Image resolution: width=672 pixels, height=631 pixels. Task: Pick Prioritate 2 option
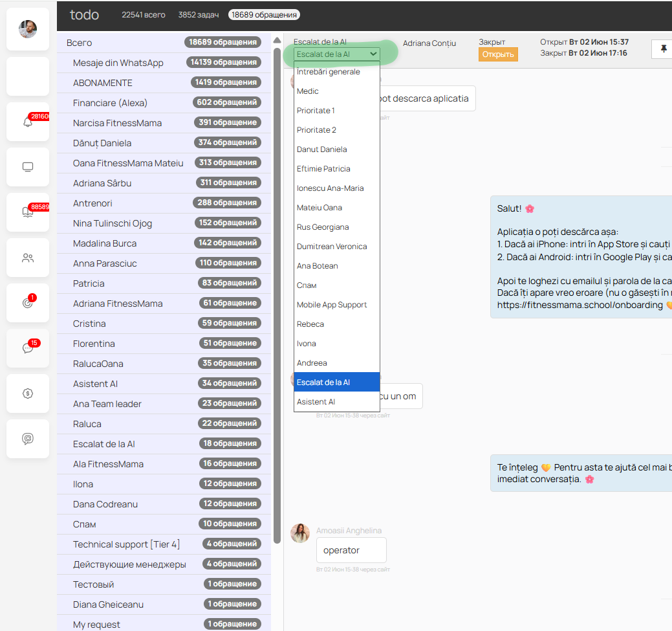click(x=337, y=129)
